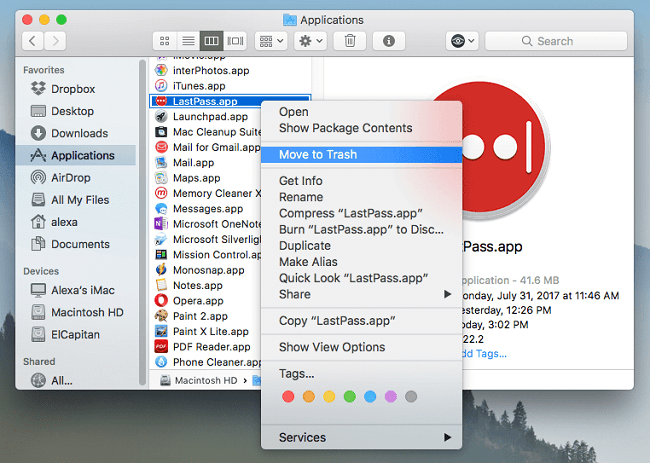Open Macintosh HD in sidebar Devices

[x=77, y=312]
